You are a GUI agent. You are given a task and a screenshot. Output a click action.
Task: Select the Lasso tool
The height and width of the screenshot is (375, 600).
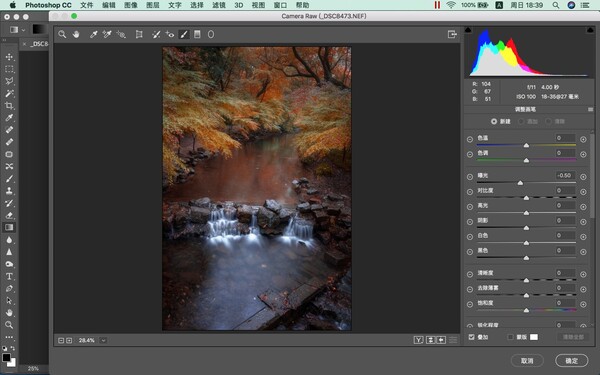(x=9, y=81)
